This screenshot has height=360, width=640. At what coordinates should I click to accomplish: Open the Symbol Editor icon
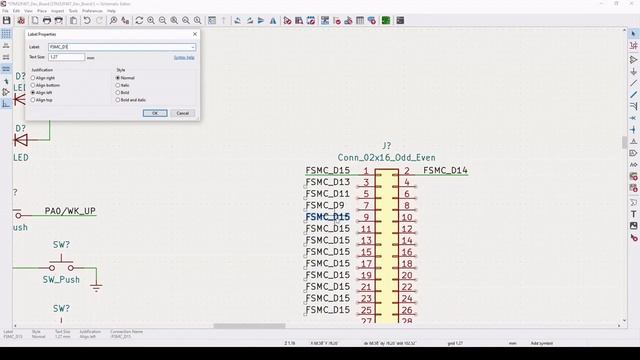(x=287, y=20)
